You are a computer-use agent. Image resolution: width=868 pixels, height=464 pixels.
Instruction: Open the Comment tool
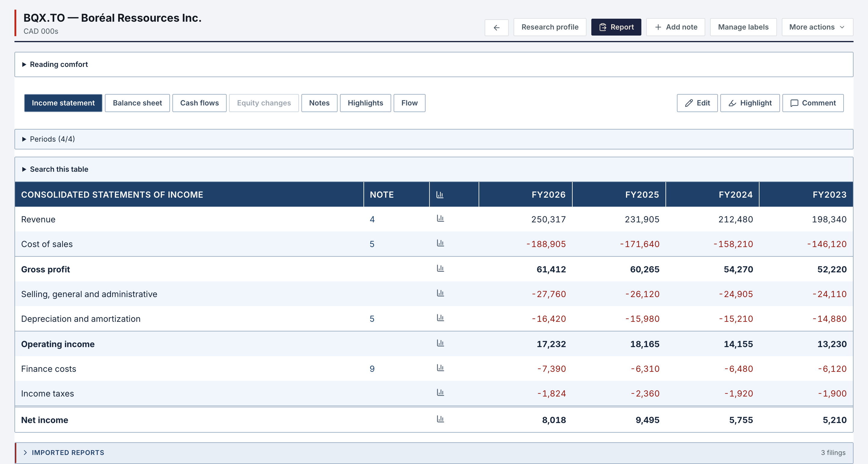pyautogui.click(x=813, y=103)
